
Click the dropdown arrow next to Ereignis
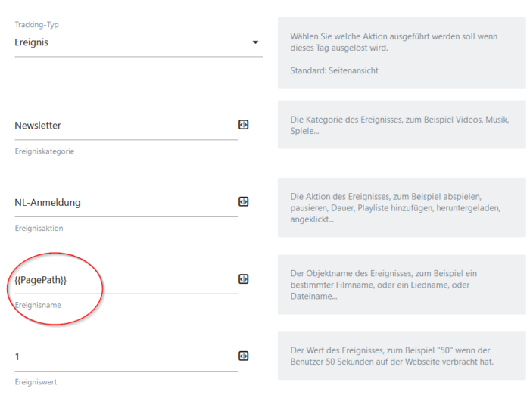256,42
